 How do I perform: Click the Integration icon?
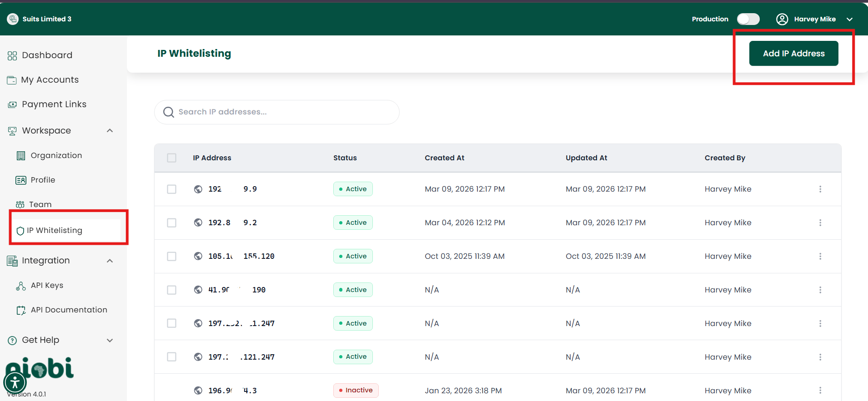pyautogui.click(x=12, y=261)
